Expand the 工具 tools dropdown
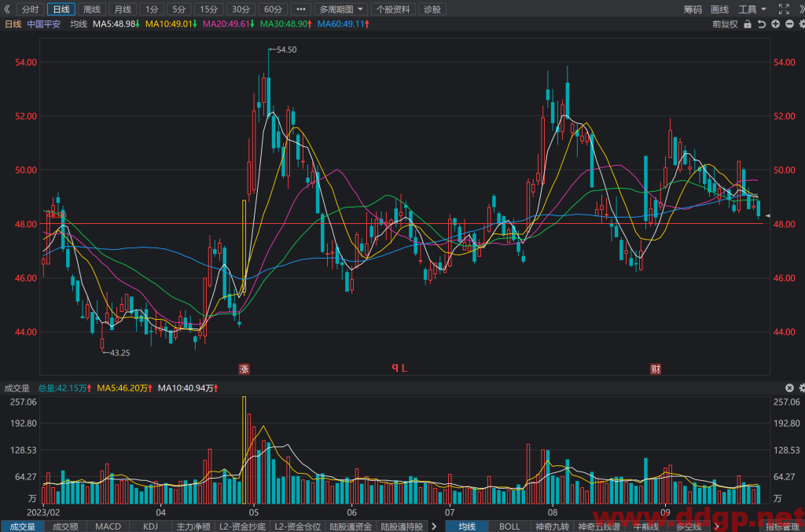 [x=752, y=9]
